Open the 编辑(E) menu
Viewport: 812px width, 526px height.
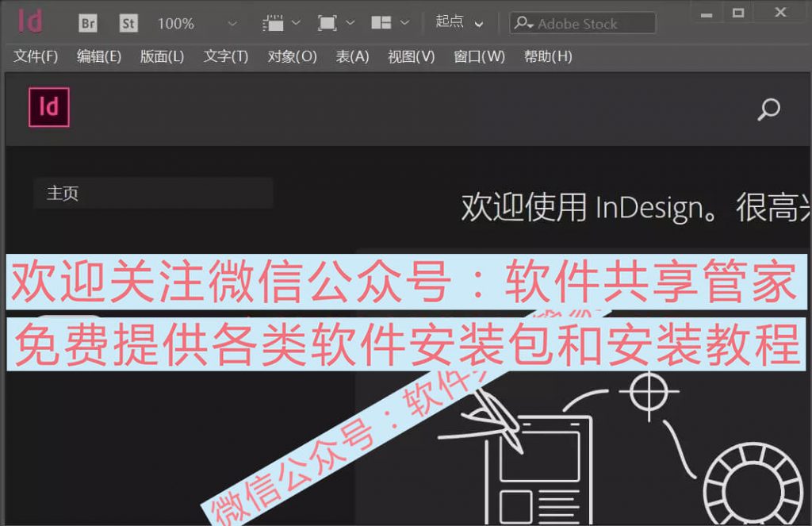point(99,56)
